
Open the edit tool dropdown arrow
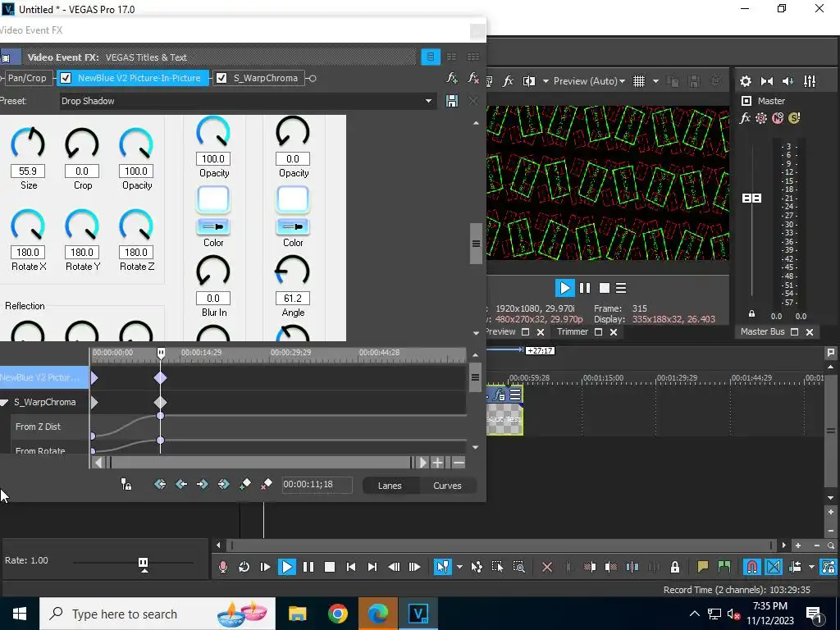[459, 567]
